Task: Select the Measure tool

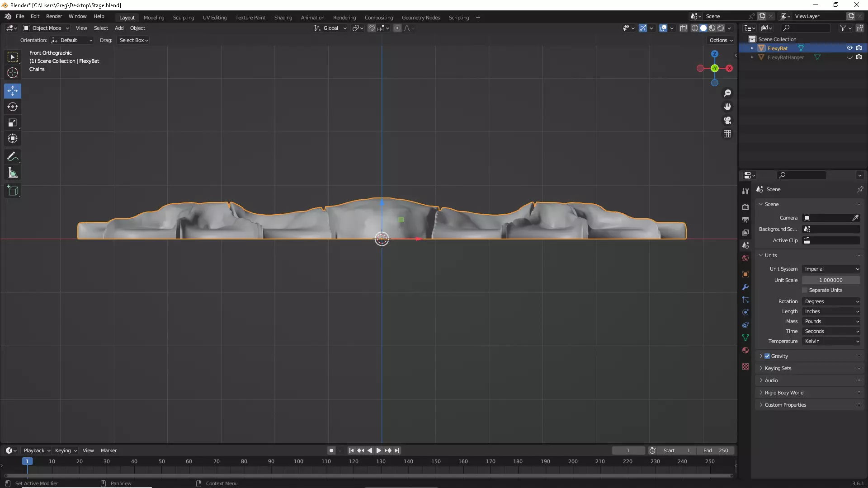Action: 13,173
